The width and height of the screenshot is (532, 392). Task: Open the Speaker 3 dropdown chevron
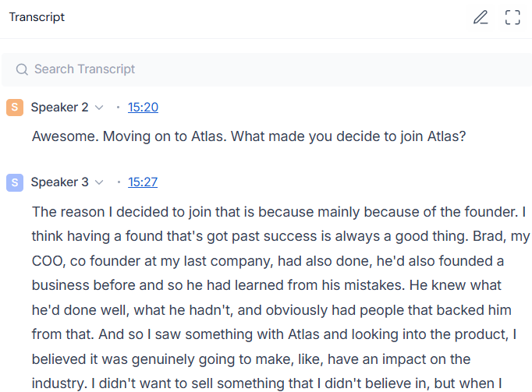[x=99, y=182]
